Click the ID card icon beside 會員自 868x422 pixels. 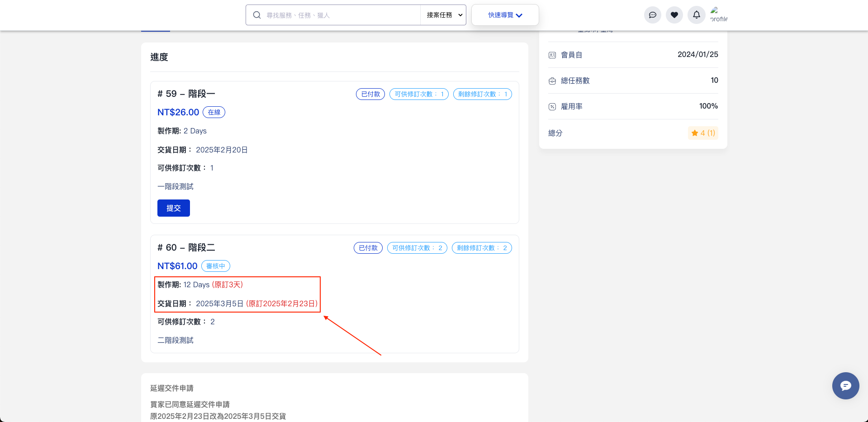[552, 55]
